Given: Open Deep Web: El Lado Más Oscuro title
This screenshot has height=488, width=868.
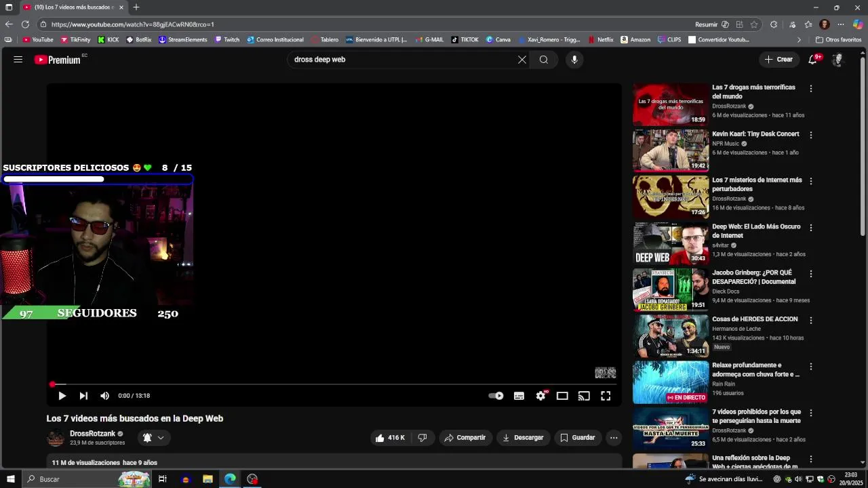Looking at the screenshot, I should coord(756,231).
